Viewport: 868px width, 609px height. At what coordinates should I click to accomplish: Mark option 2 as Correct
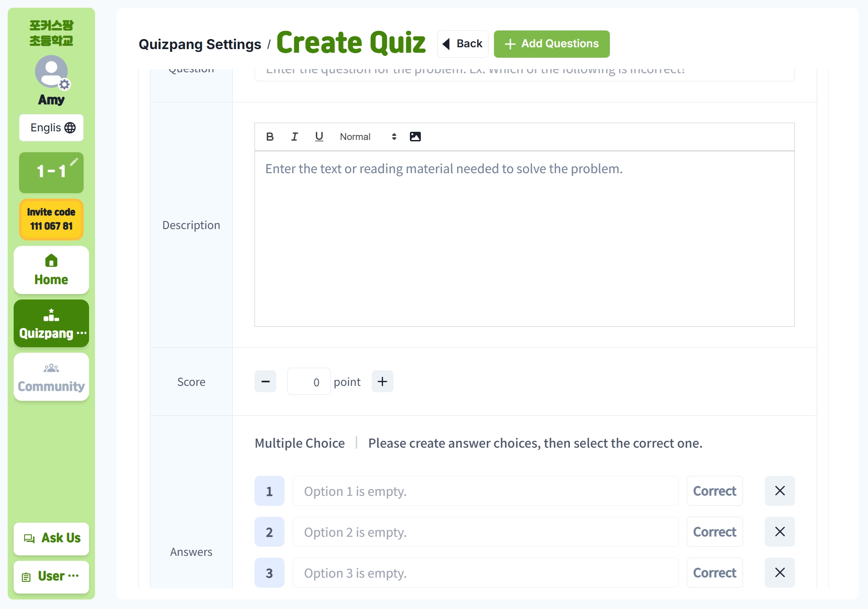[714, 532]
